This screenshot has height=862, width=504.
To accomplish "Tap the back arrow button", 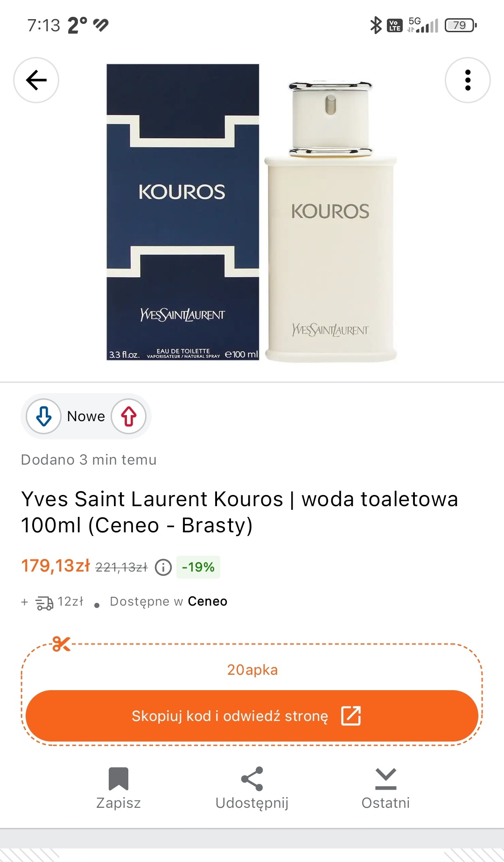I will coord(36,80).
